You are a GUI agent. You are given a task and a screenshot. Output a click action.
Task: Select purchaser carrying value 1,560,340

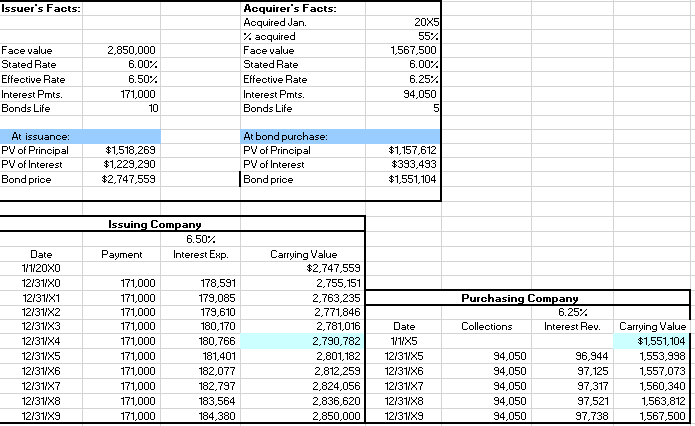(x=662, y=387)
